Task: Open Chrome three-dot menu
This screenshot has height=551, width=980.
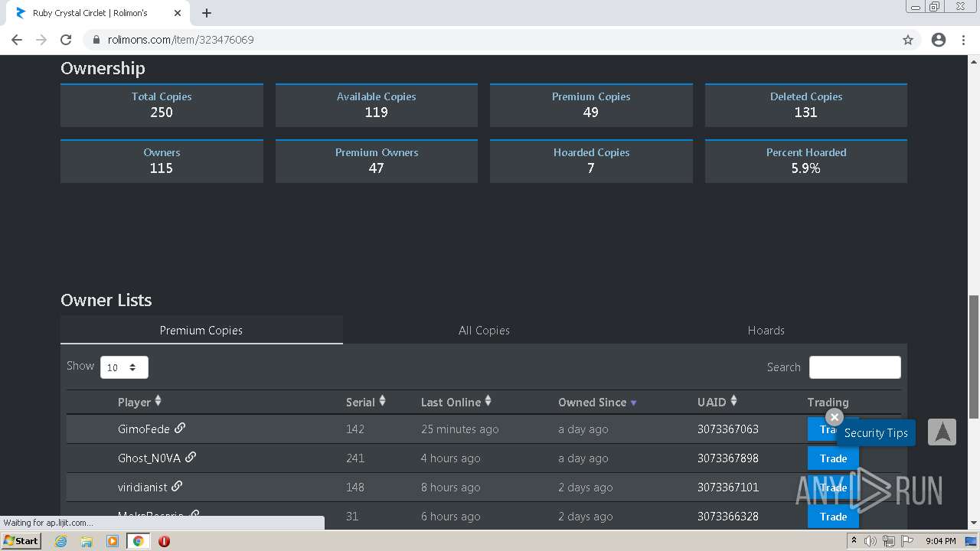Action: click(x=963, y=40)
